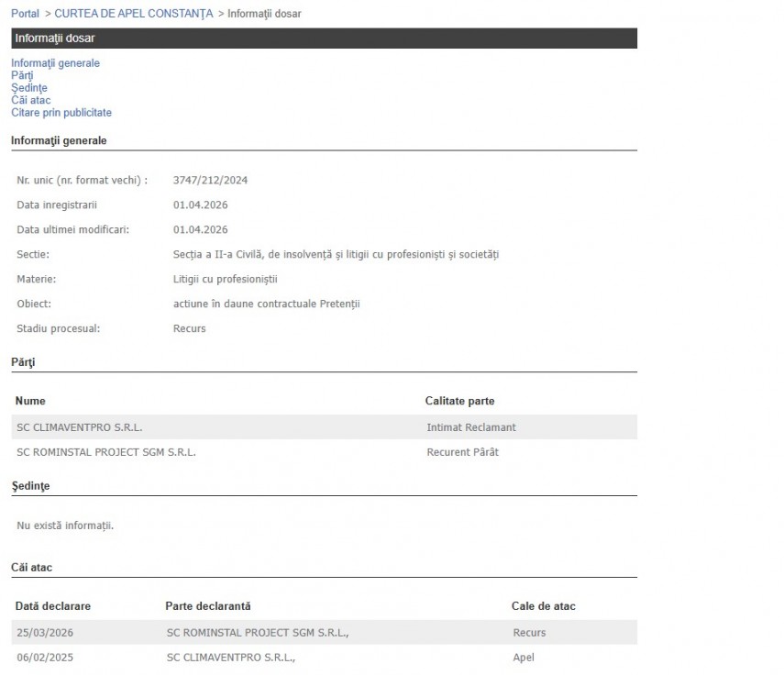The height and width of the screenshot is (675, 784).
Task: Click the Nume column header in Părți table
Action: pos(30,401)
